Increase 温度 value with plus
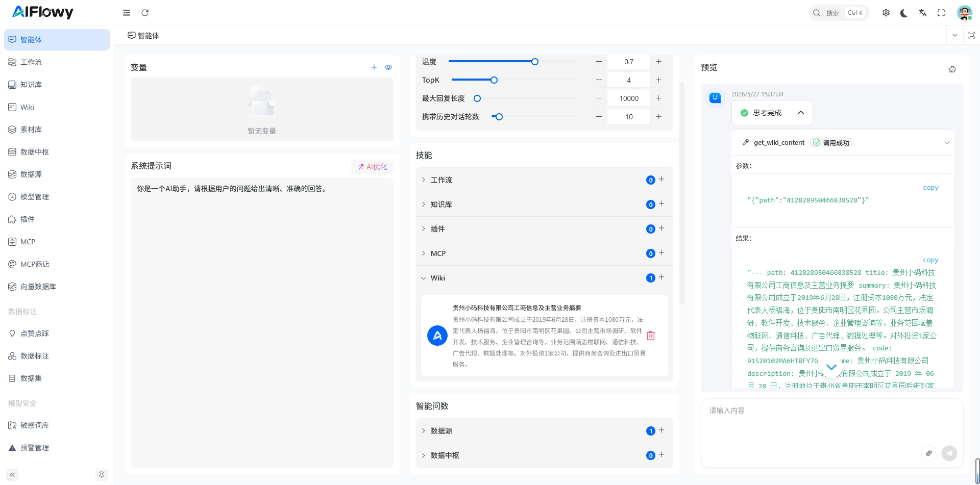 click(x=658, y=62)
